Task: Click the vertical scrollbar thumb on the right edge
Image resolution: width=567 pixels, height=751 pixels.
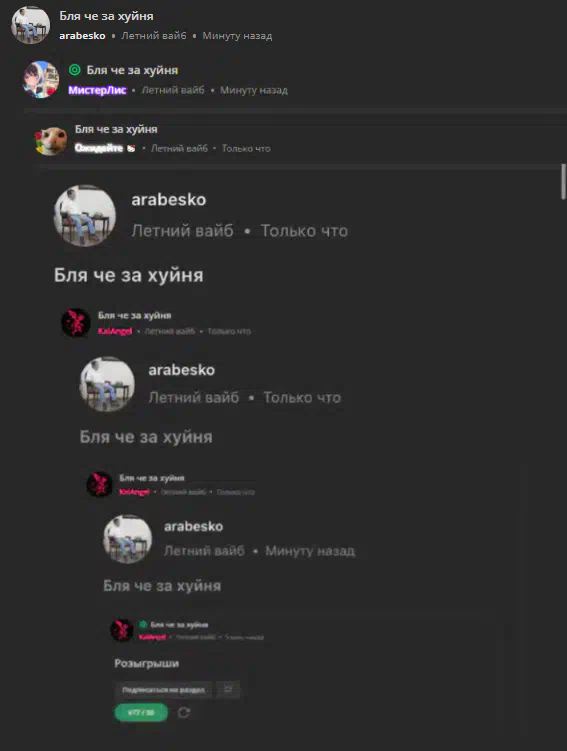Action: (x=564, y=181)
